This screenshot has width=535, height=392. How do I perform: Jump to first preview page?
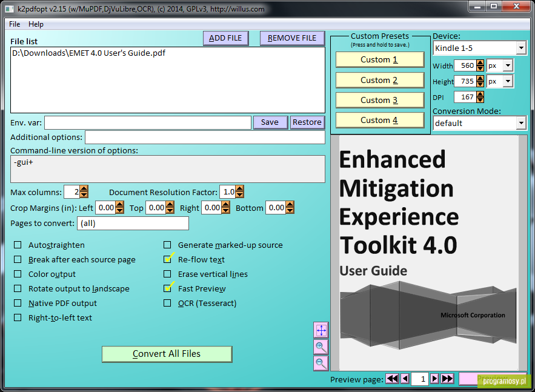click(393, 379)
